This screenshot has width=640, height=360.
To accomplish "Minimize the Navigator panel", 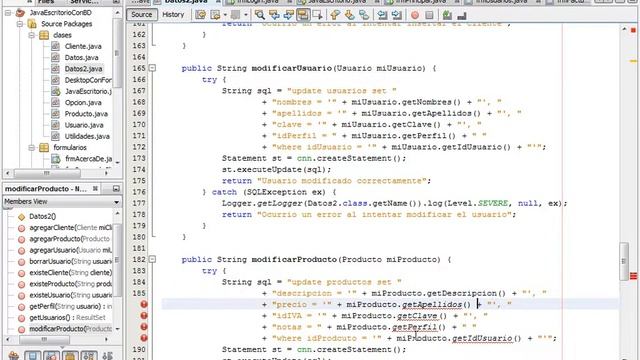I will click(x=116, y=189).
